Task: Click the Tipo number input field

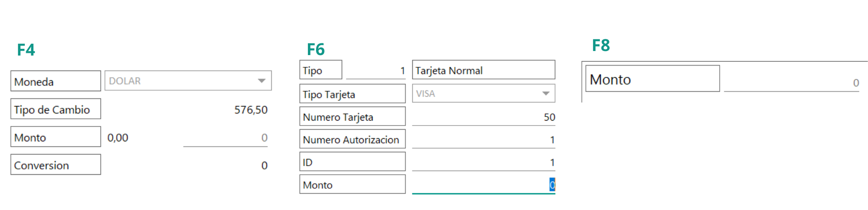Action: point(375,71)
